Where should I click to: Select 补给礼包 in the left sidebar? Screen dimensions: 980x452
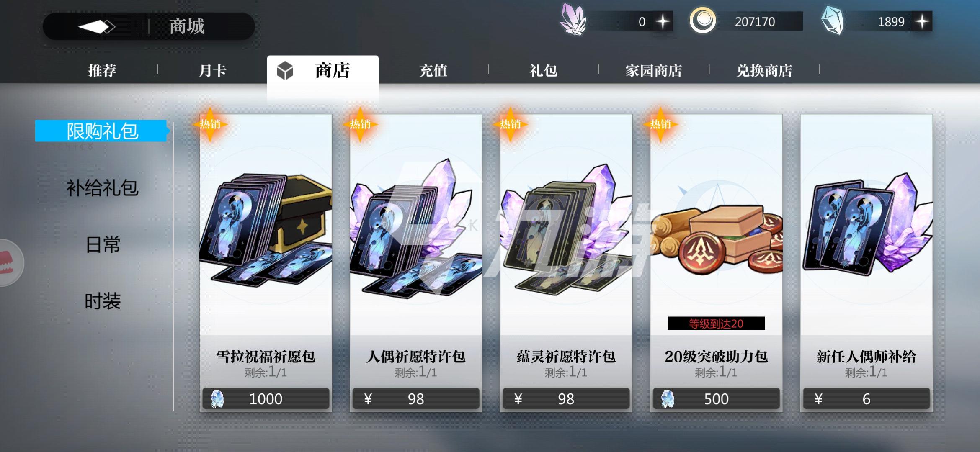pyautogui.click(x=103, y=188)
